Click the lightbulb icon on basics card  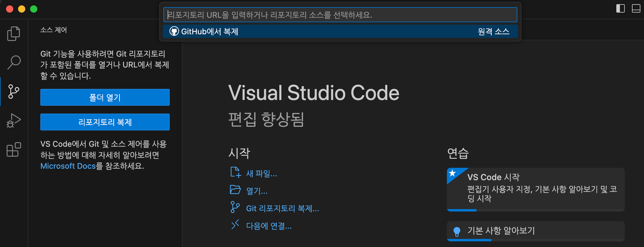coord(457,232)
